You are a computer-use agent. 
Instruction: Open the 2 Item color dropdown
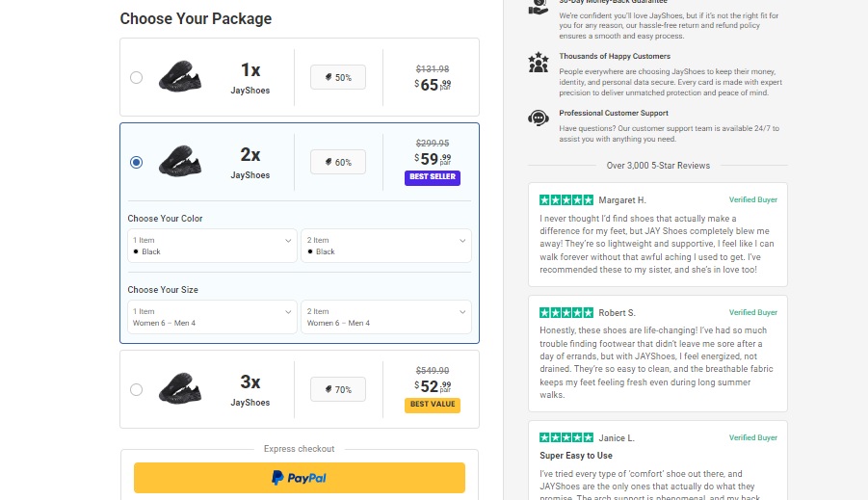click(385, 246)
